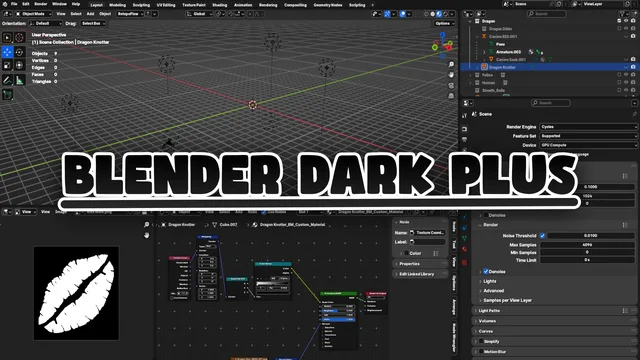Open the File menu
The image size is (640, 360).
coord(14,4)
